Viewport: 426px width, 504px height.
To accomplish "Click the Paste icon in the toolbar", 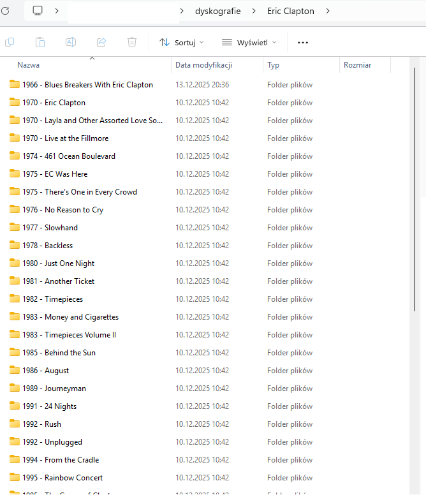I will click(40, 42).
